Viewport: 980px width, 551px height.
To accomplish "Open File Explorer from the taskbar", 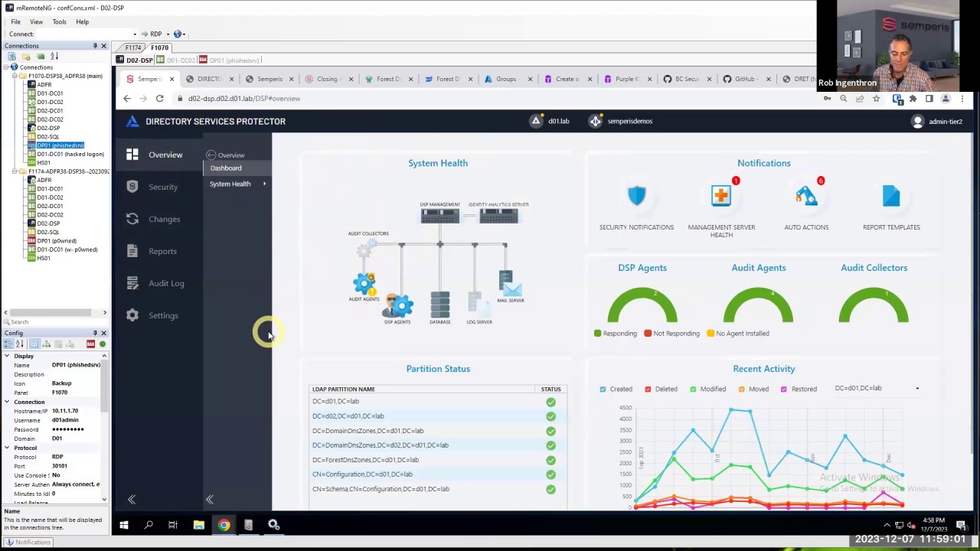I will (198, 525).
